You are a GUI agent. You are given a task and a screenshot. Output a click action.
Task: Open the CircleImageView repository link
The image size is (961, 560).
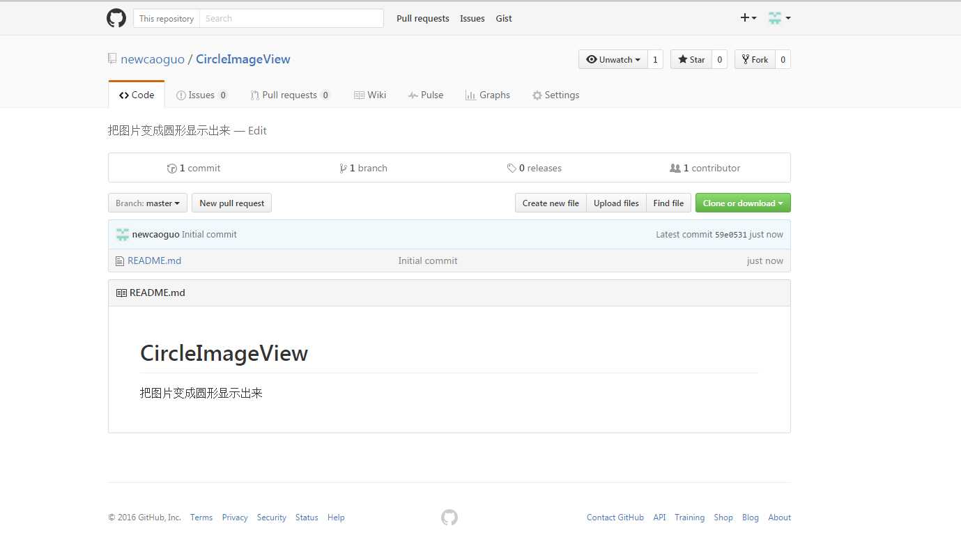point(243,59)
